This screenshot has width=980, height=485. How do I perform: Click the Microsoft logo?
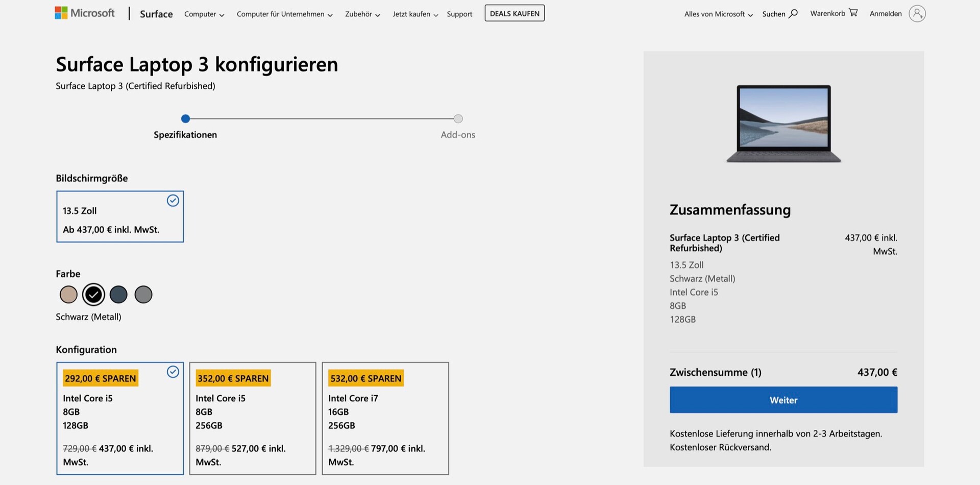[x=85, y=13]
